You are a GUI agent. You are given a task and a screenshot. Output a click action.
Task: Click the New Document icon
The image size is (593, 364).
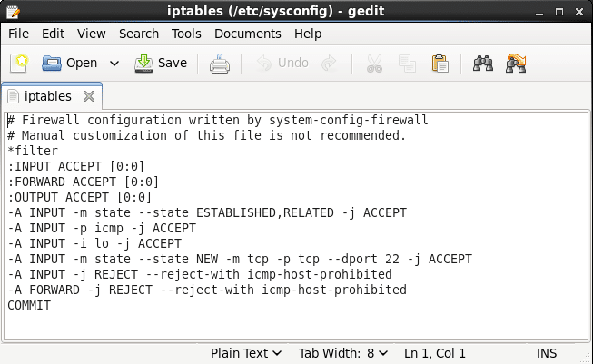[19, 64]
